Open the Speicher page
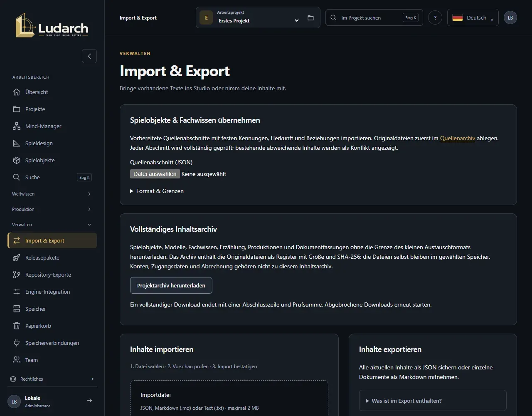 tap(52, 309)
